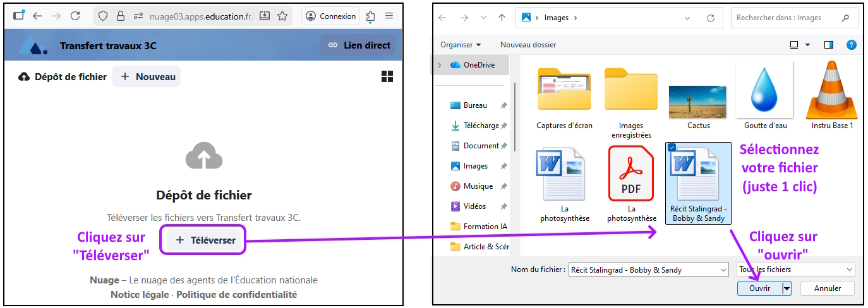This screenshot has height=308, width=868.
Task: Open the browser extensions puzzle icon
Action: 370,16
